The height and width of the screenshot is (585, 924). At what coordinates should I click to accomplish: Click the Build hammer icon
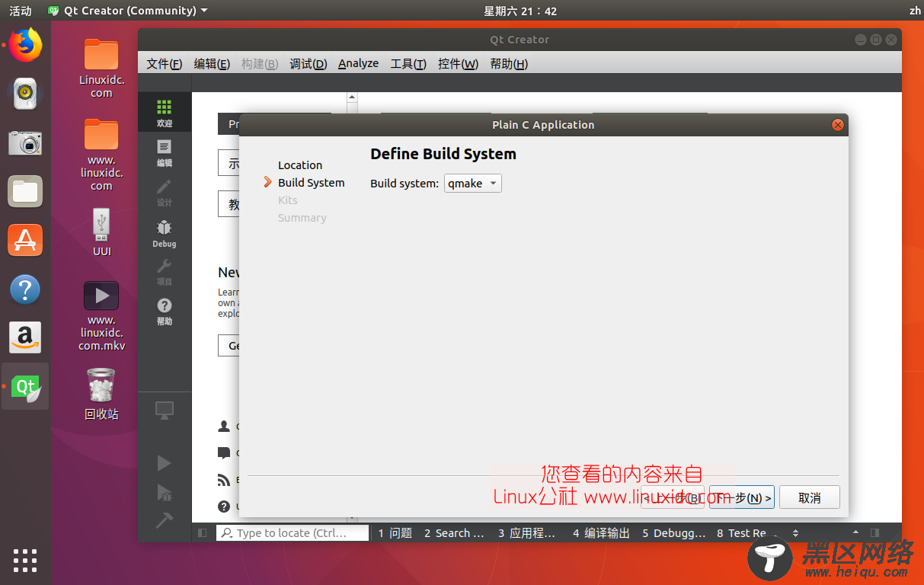[164, 519]
